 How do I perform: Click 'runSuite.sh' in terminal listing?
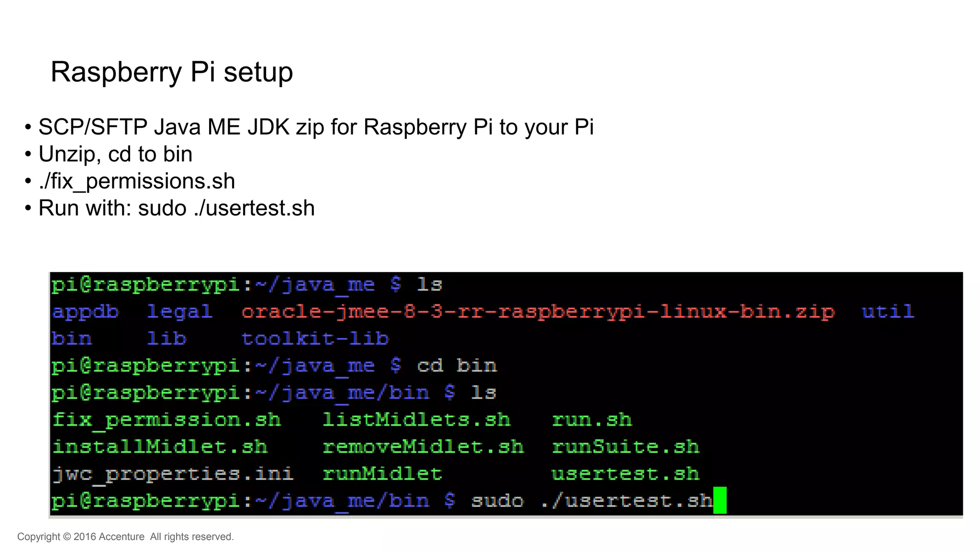pyautogui.click(x=625, y=447)
